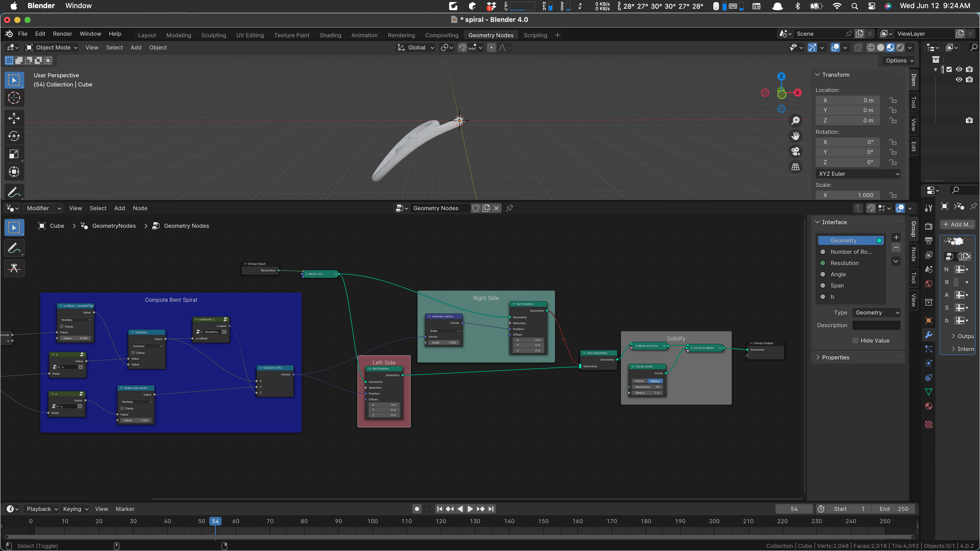Click the Description input field
980x551 pixels.
(877, 325)
